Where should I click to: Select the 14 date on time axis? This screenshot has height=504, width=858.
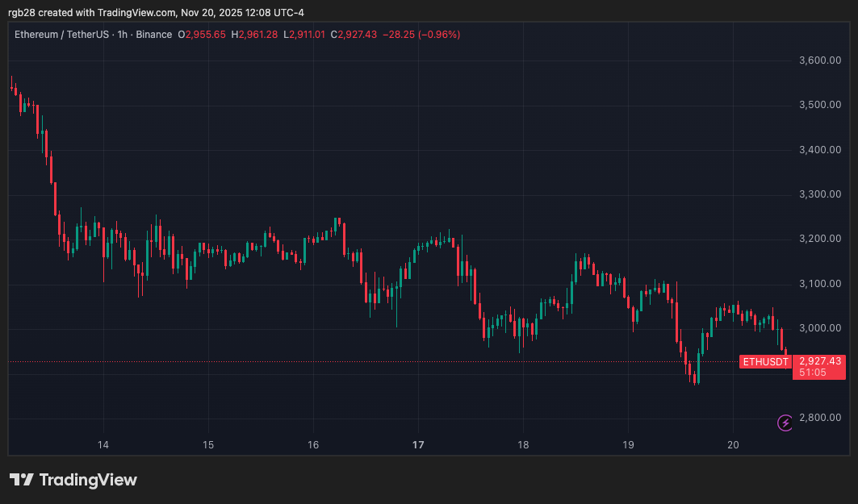coord(103,444)
